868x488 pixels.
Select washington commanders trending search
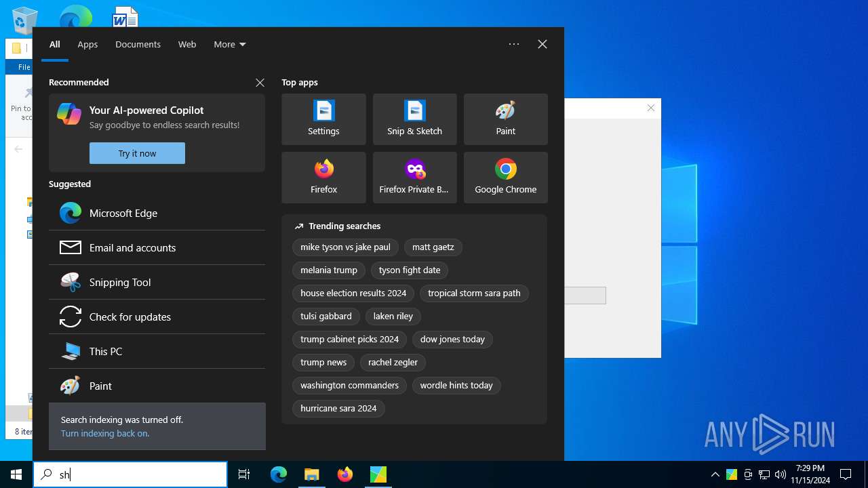pyautogui.click(x=349, y=386)
